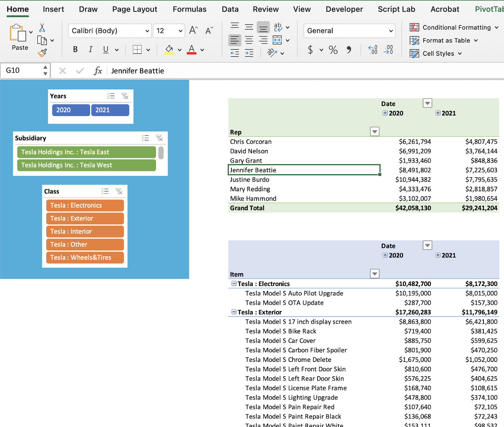The image size is (504, 427).
Task: Click the Wrap Text icon
Action: (x=278, y=27)
